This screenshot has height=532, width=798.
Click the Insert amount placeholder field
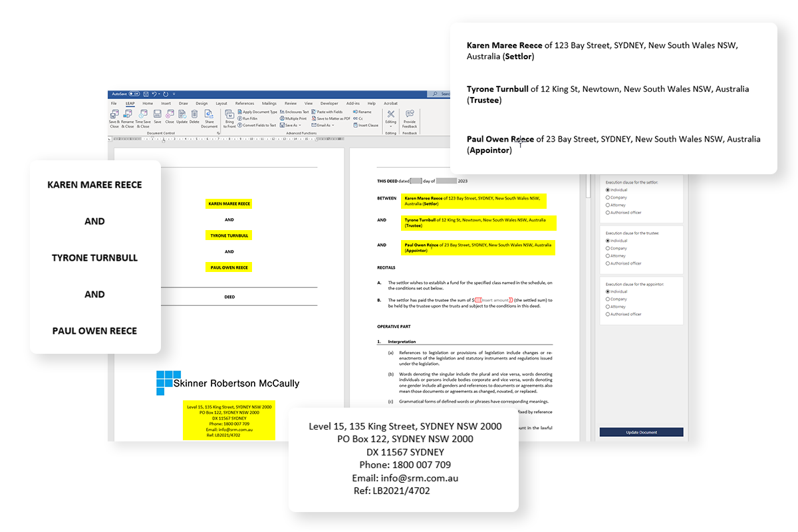493,301
